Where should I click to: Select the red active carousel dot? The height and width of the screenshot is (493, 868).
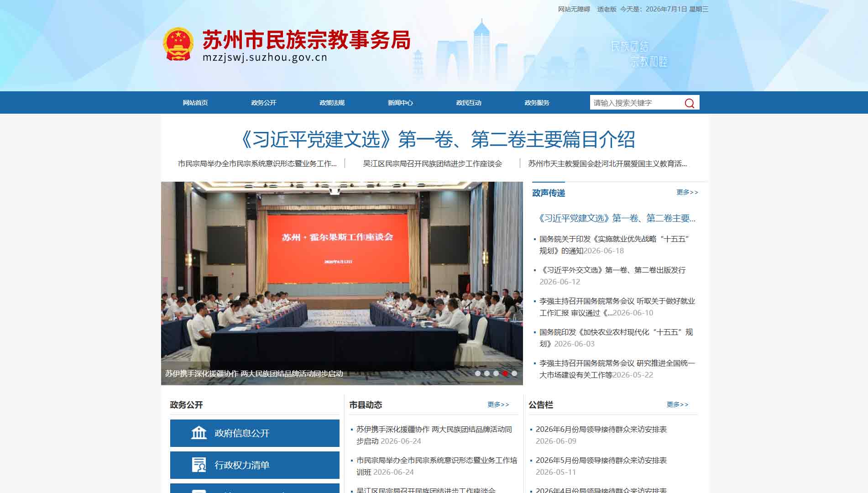click(x=505, y=373)
